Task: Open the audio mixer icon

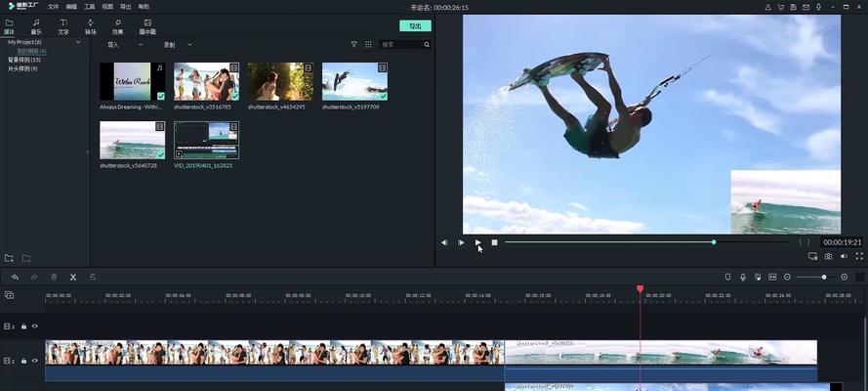Action: pos(758,277)
